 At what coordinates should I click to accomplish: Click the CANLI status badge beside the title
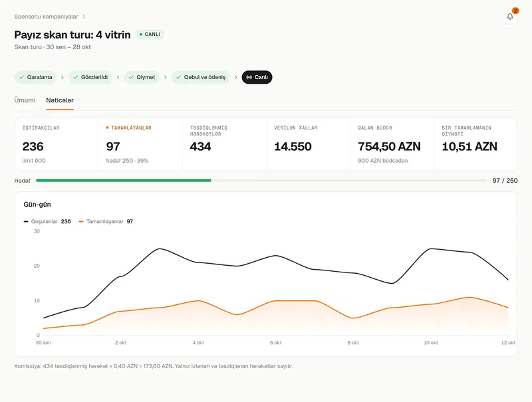click(x=150, y=35)
